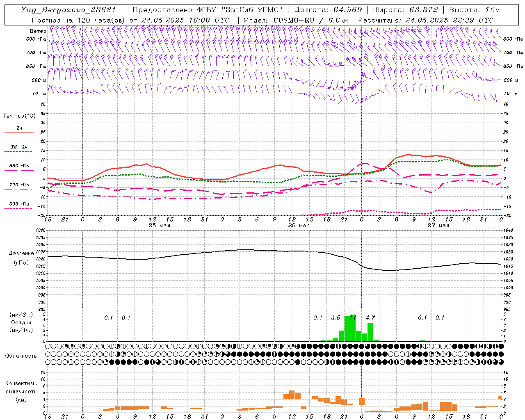525x420 pixels.
Task: Click the (мм/1ч.) unit label
Action: (x=21, y=330)
